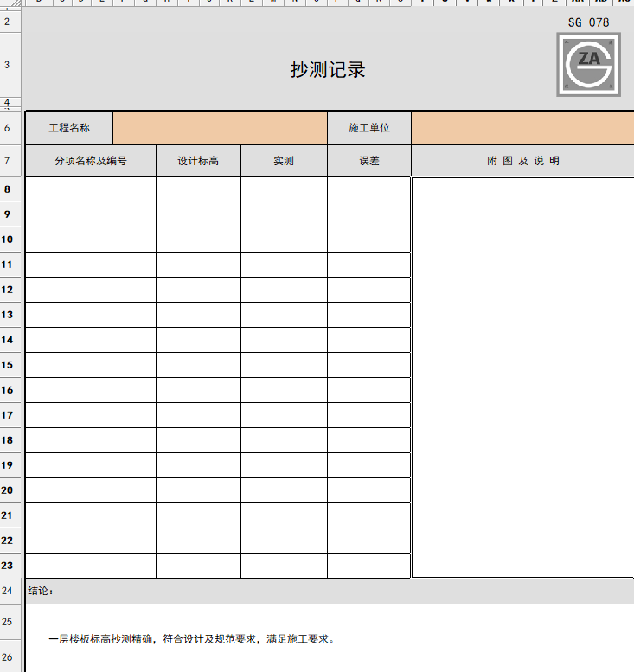Click the 实测 cell in row 12

284,290
